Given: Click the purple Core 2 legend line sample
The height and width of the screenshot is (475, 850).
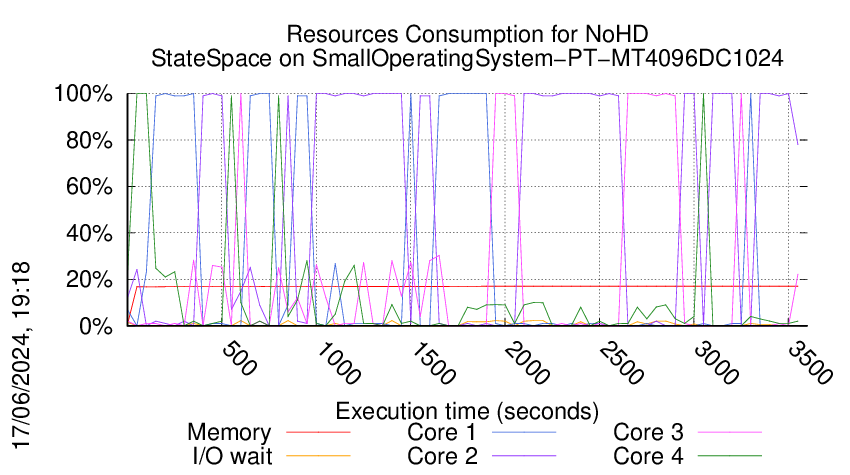Looking at the screenshot, I should pyautogui.click(x=524, y=456).
